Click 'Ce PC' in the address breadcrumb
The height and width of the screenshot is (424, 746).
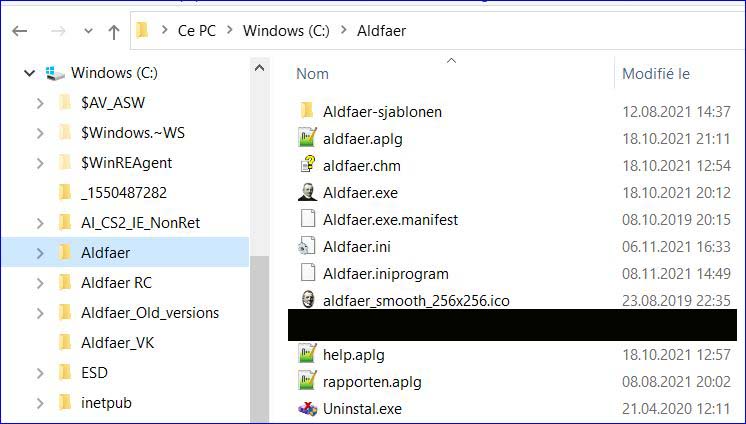tap(196, 31)
